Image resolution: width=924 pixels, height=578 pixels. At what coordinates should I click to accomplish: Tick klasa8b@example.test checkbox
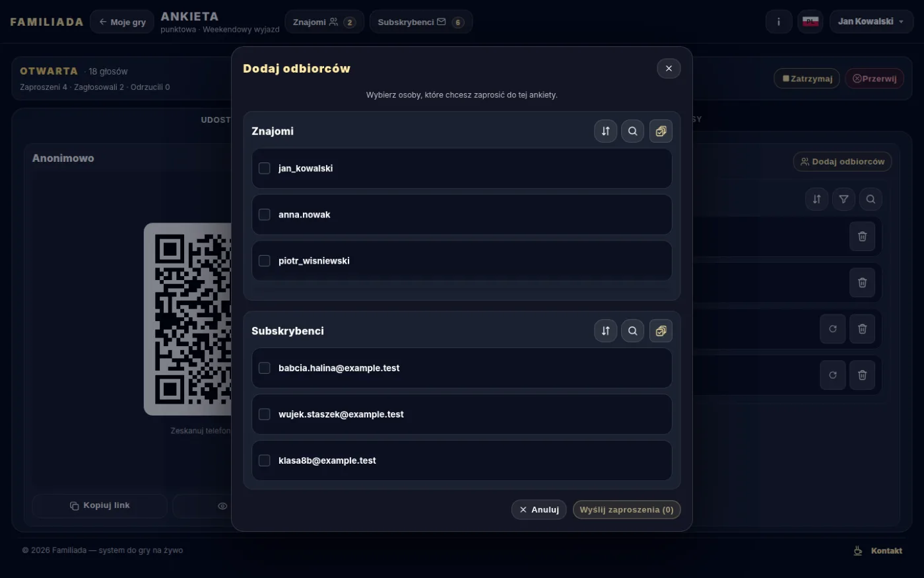click(x=265, y=460)
